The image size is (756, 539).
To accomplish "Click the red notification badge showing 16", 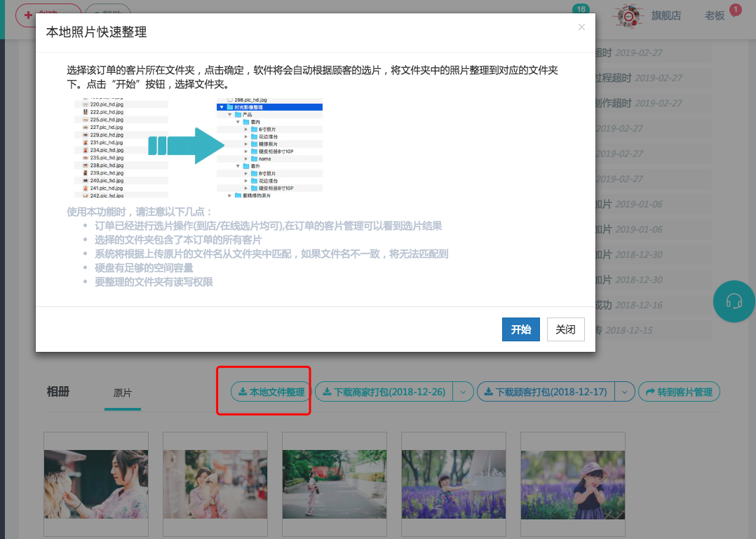I will [x=580, y=10].
